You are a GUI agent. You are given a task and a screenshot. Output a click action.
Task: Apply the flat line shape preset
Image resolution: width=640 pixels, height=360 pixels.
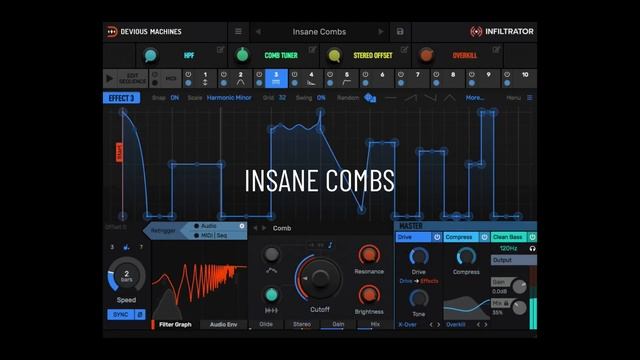point(391,98)
